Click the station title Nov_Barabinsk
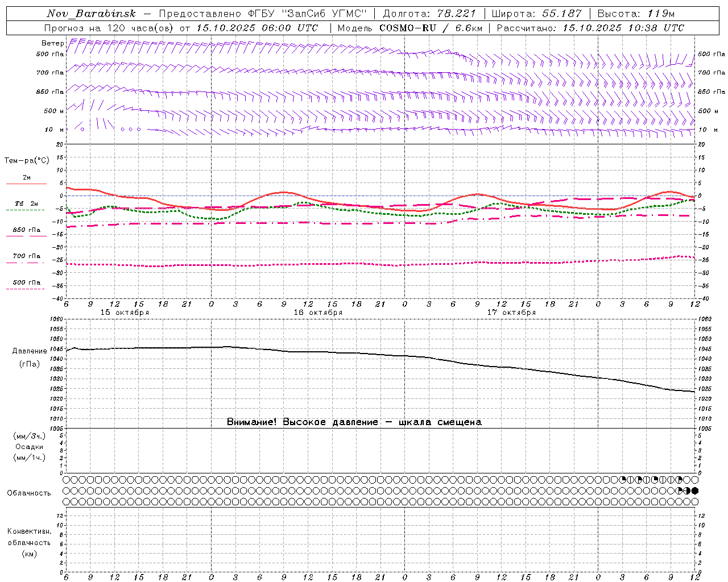This screenshot has height=582, width=728. 91,14
